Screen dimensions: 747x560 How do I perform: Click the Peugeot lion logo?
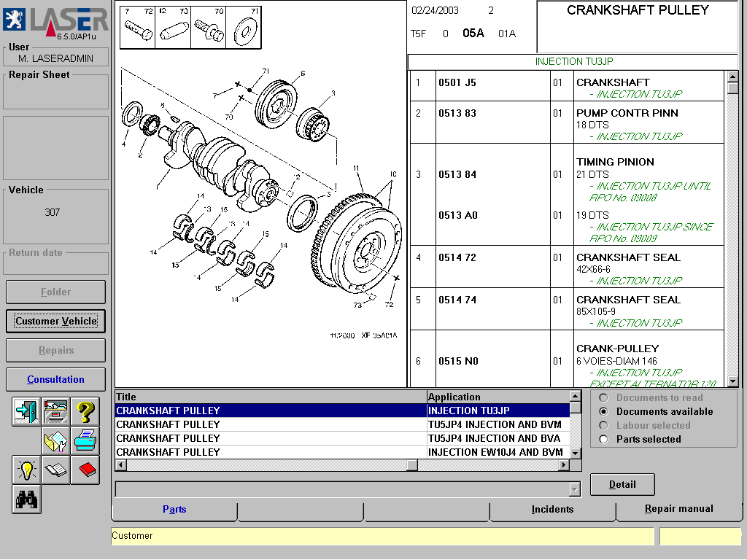pyautogui.click(x=15, y=20)
